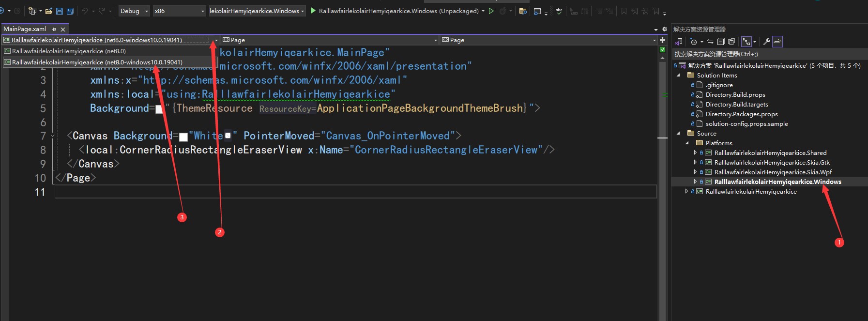This screenshot has height=321, width=868.
Task: Open the Debug configuration dropdown
Action: coord(134,11)
